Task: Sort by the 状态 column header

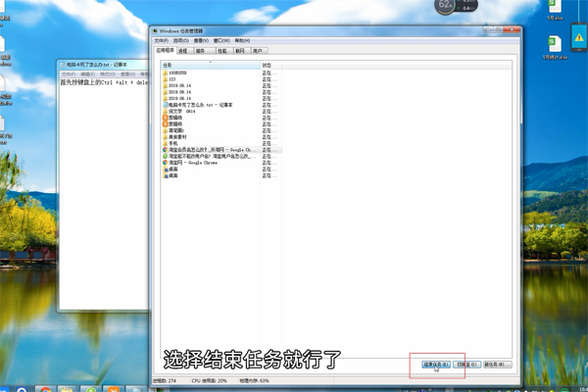Action: tap(271, 66)
